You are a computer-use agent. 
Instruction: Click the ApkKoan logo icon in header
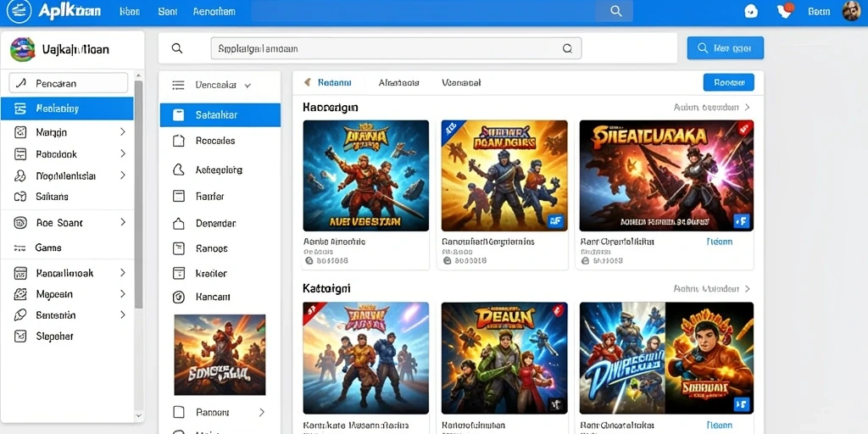point(19,11)
